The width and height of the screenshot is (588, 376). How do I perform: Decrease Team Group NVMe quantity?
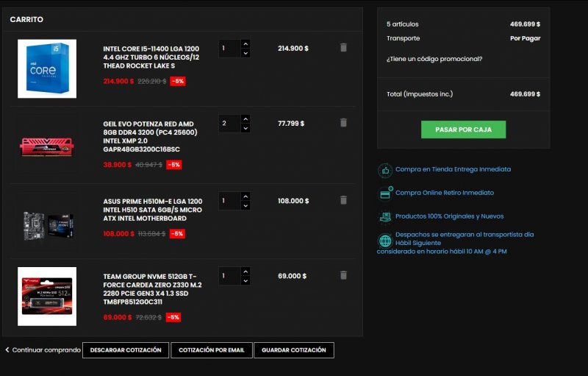pos(245,280)
